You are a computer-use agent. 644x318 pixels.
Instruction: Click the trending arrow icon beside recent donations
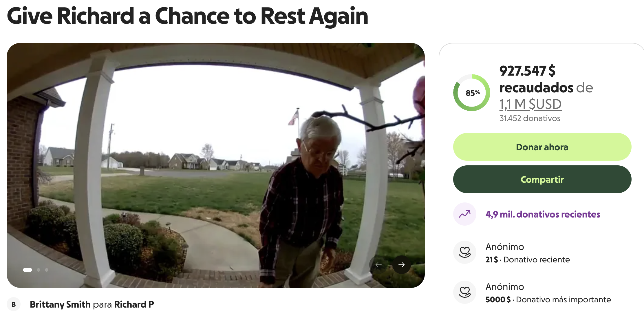tap(465, 214)
